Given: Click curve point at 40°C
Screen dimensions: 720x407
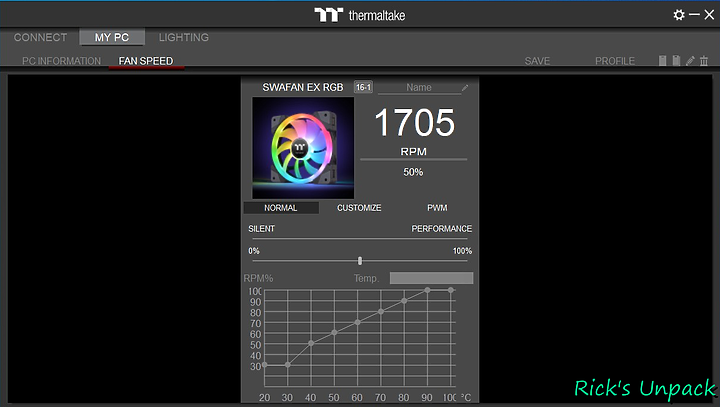Looking at the screenshot, I should [311, 343].
